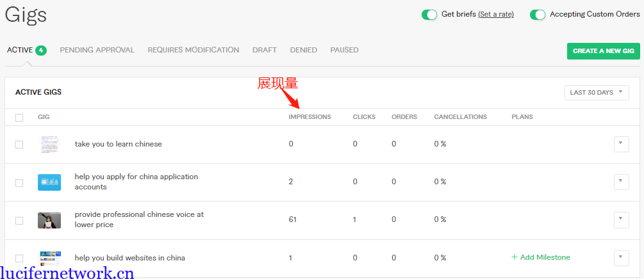Check the box for 'take you to learn chinese'

19,145
